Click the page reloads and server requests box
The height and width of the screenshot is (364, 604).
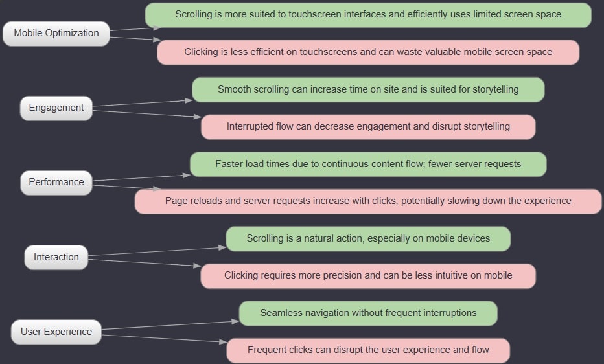pos(368,201)
